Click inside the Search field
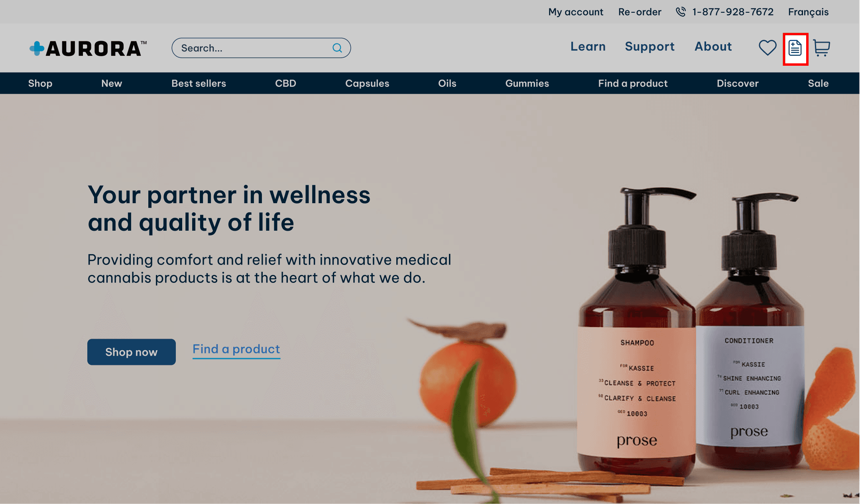The height and width of the screenshot is (504, 860). point(261,48)
